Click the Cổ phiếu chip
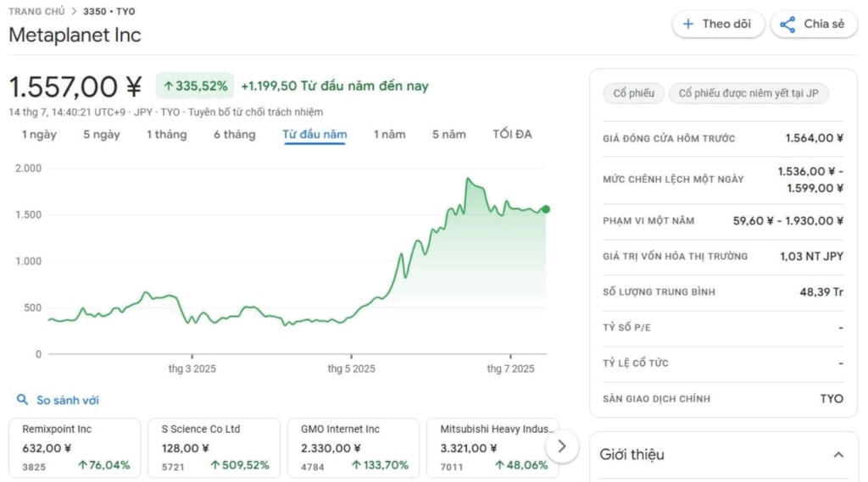 point(634,93)
